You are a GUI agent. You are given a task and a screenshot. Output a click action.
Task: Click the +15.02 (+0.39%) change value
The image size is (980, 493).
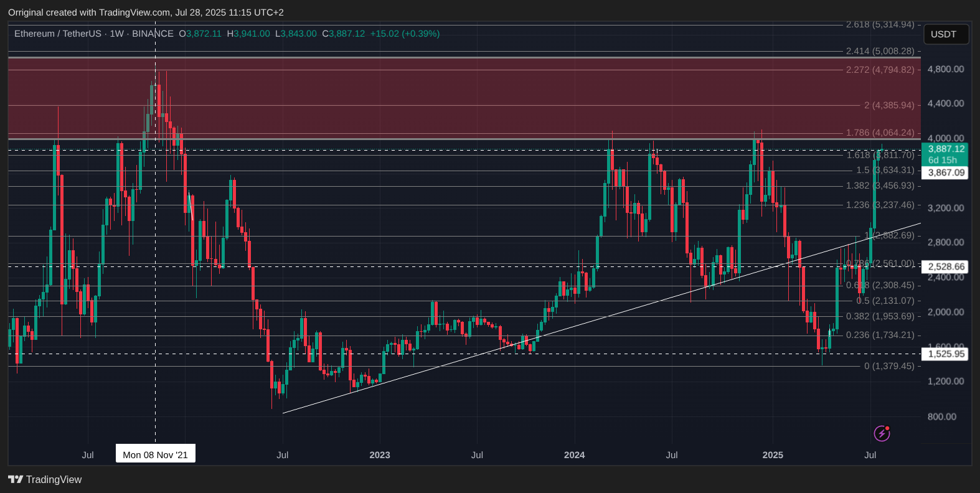tap(405, 34)
